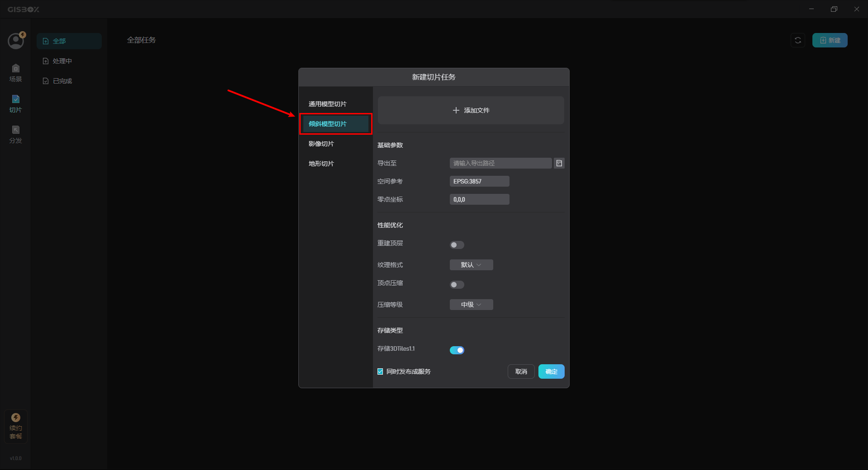The image size is (868, 470).
Task: Select the 已完成 task filter
Action: (69, 81)
